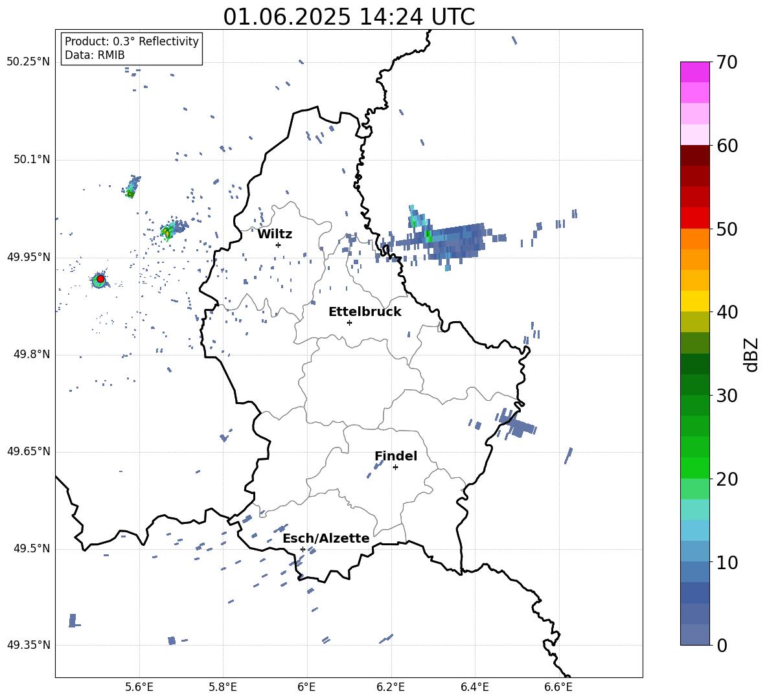
Task: Click the magenta top swatch of the colorbar
Action: (x=694, y=72)
